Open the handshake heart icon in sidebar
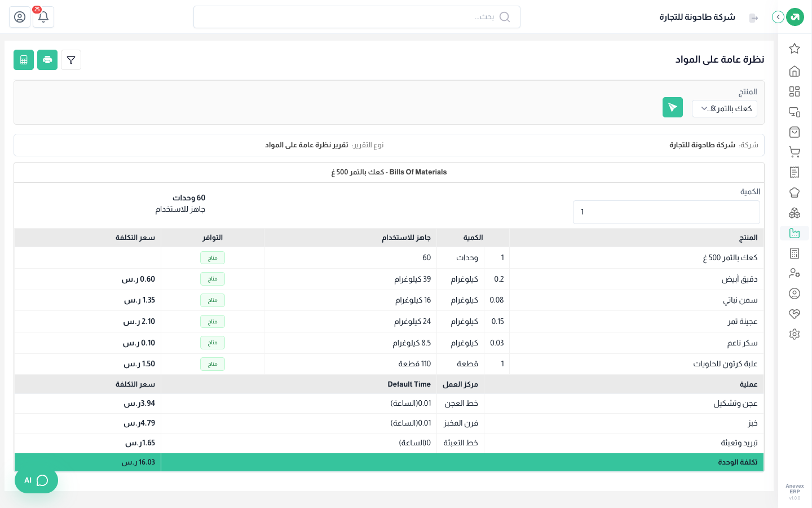The height and width of the screenshot is (508, 812). 795,314
